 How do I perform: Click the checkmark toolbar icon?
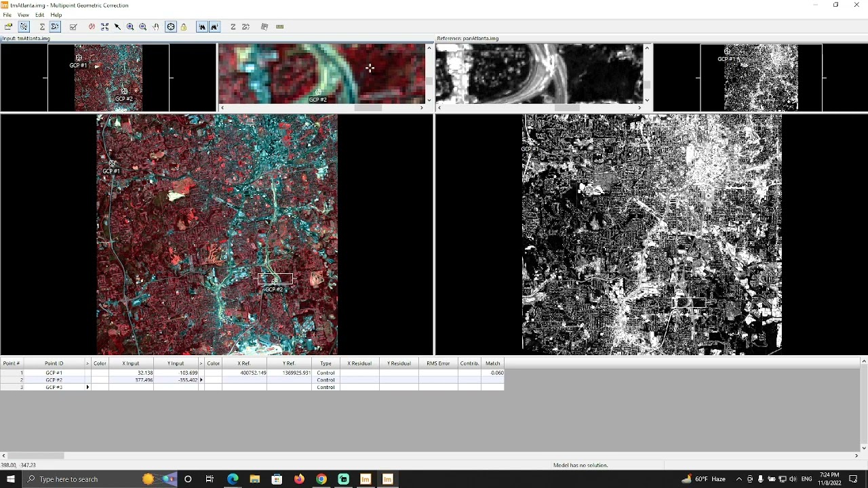click(x=73, y=27)
